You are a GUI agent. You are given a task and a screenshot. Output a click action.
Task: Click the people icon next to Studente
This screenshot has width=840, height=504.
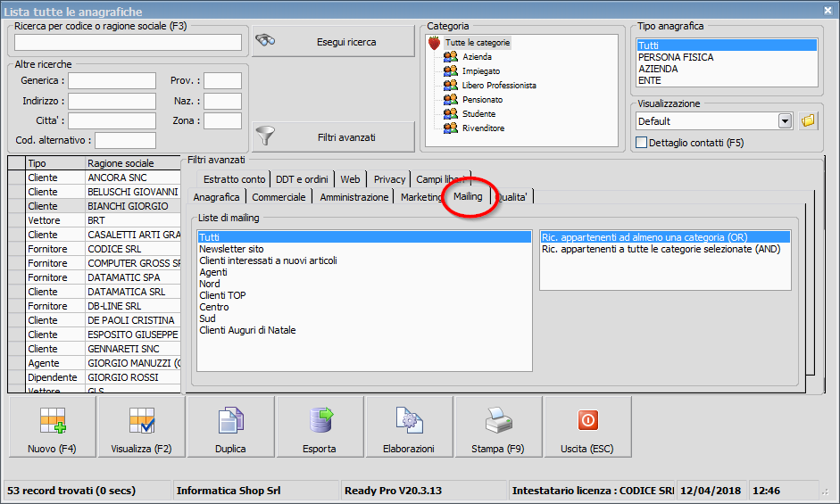point(451,113)
